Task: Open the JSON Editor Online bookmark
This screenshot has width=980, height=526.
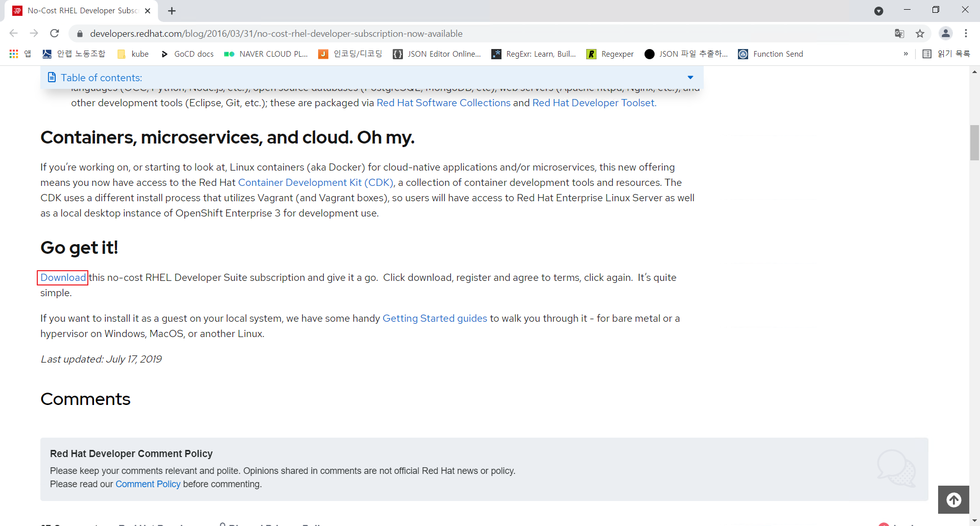Action: click(437, 54)
